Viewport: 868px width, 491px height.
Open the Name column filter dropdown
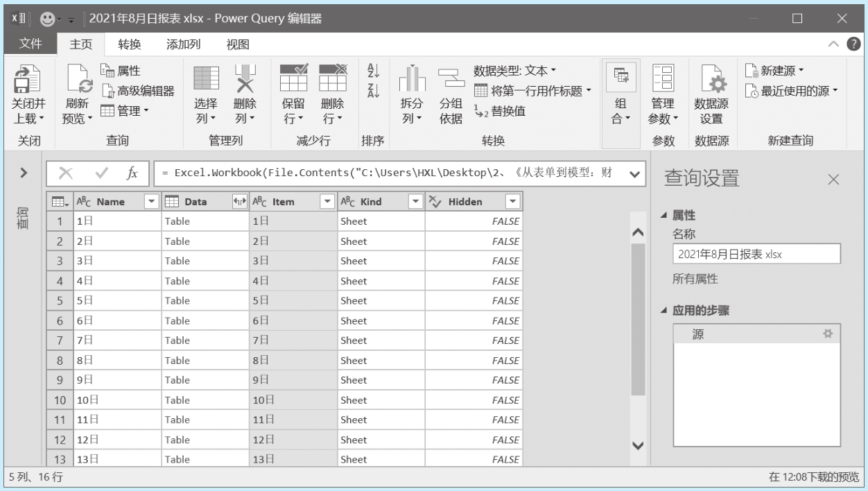click(152, 202)
